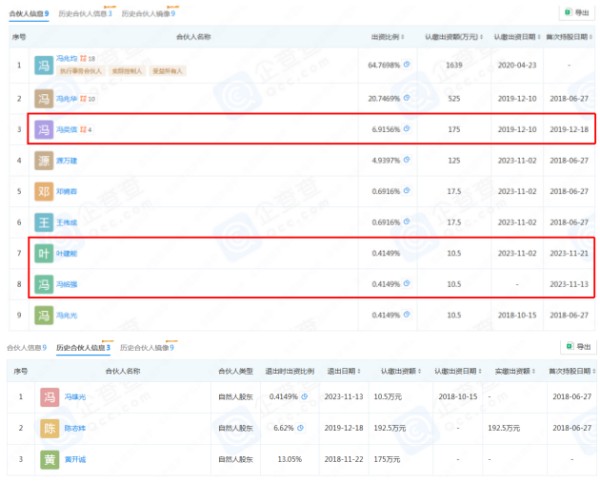Click the 13.05% exit ratio cell
Image resolution: width=600 pixels, height=481 pixels.
coord(289,459)
